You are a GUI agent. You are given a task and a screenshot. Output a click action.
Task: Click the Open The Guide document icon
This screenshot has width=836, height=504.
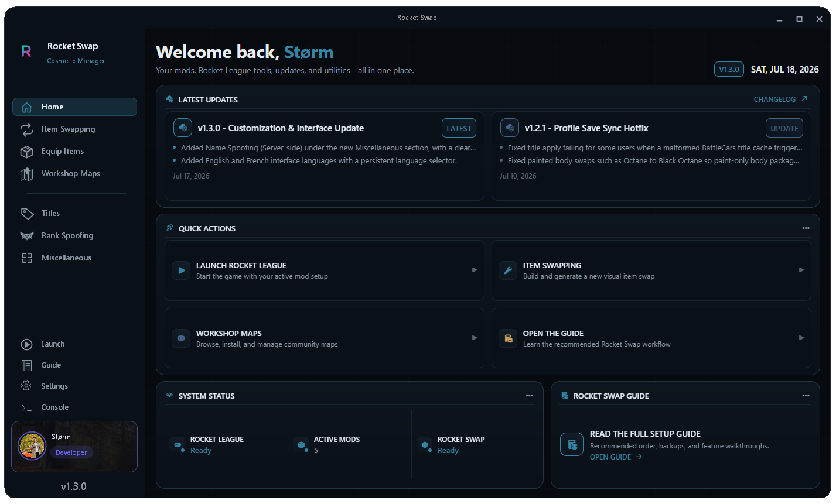click(x=508, y=338)
